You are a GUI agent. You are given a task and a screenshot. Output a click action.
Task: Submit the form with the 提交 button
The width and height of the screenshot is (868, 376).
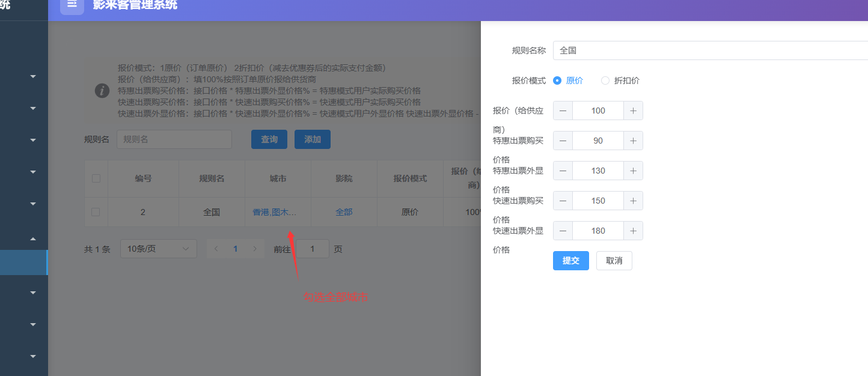coord(570,260)
